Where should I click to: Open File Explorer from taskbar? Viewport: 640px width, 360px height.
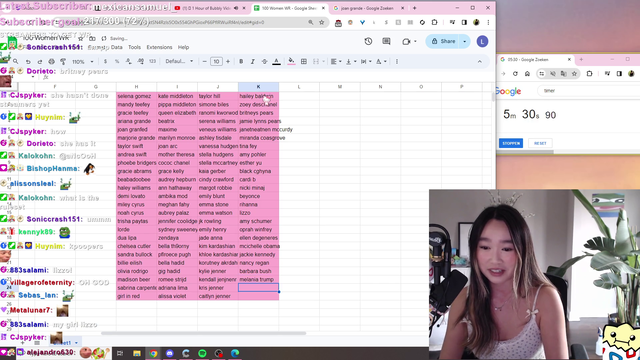137,353
